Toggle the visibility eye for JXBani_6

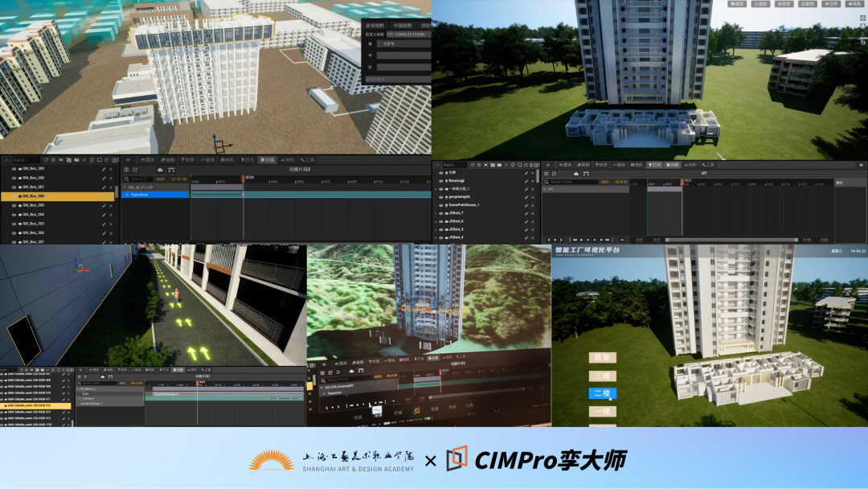click(441, 221)
